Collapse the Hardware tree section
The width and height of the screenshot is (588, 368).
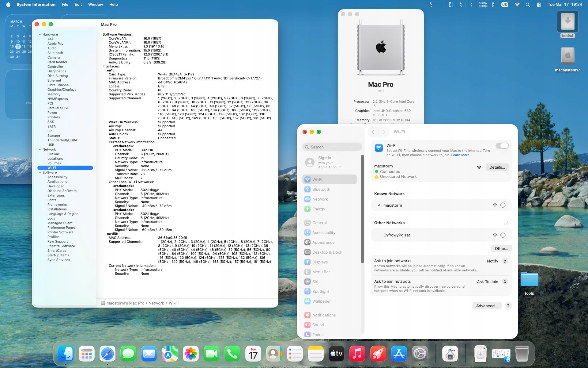pyautogui.click(x=40, y=34)
